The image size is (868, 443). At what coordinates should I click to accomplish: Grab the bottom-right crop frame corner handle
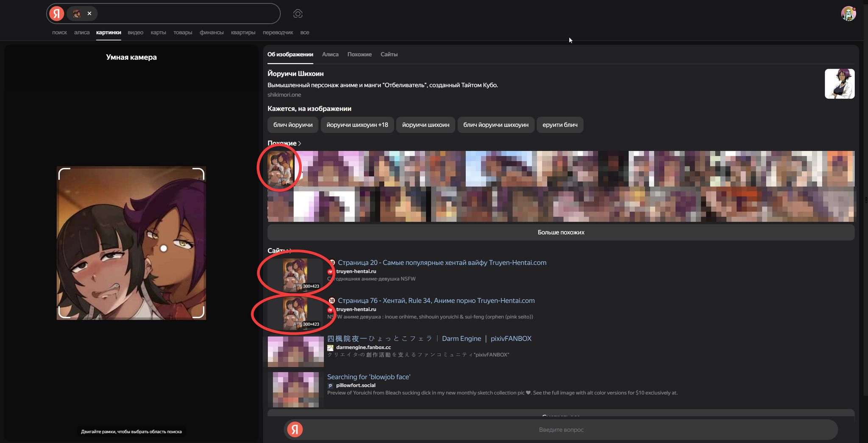[199, 313]
